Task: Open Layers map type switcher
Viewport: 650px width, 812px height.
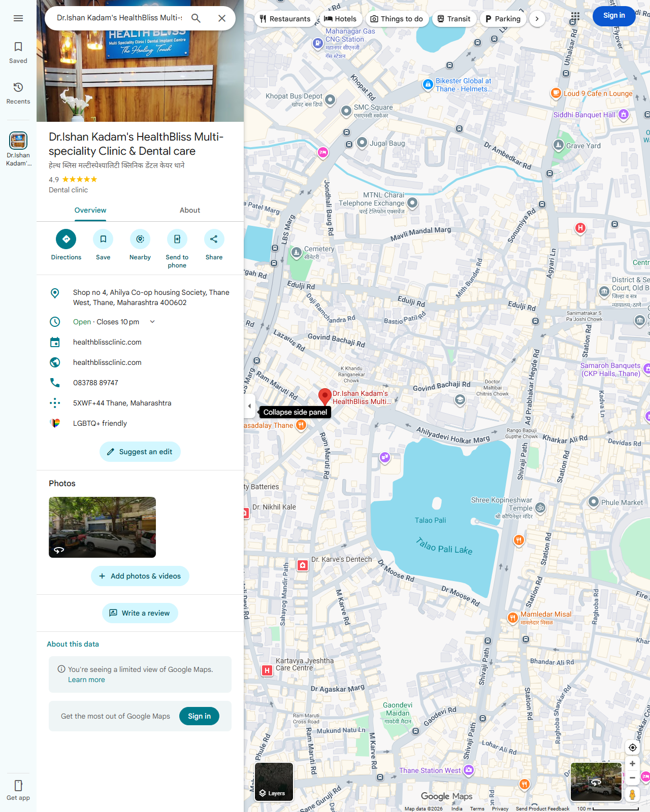Action: (x=274, y=782)
